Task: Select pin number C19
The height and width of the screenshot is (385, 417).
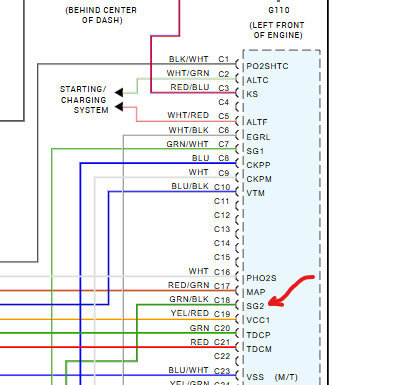Action: pos(222,314)
